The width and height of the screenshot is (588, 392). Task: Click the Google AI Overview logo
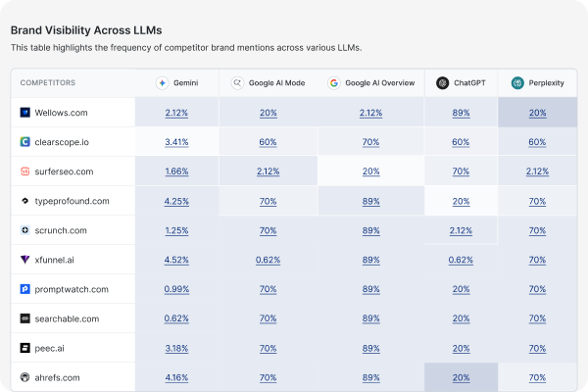pyautogui.click(x=333, y=83)
